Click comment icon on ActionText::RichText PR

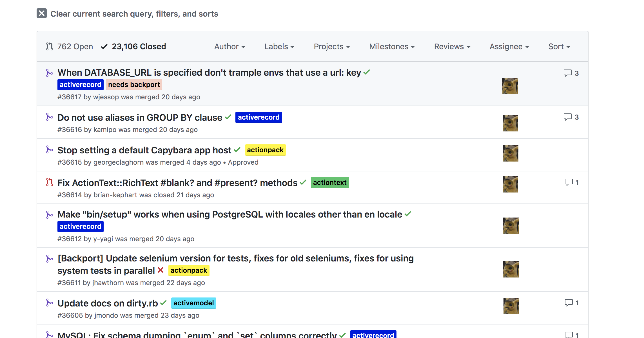click(x=569, y=182)
